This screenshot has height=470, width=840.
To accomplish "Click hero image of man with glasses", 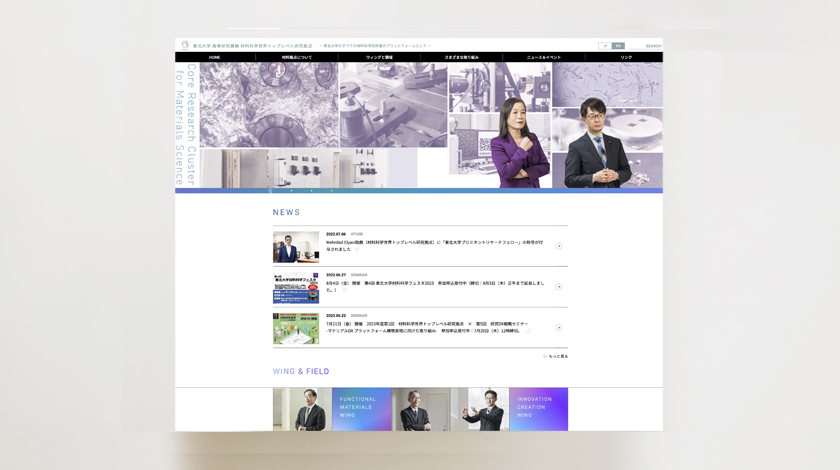I will [597, 143].
